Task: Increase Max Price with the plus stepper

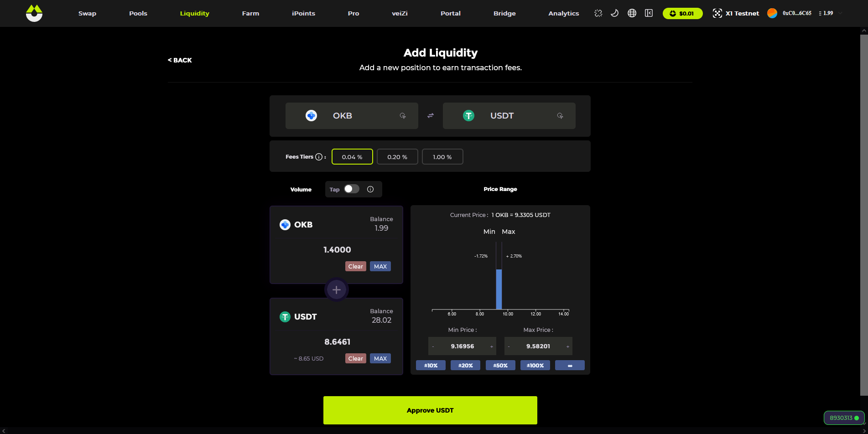Action: click(x=568, y=346)
